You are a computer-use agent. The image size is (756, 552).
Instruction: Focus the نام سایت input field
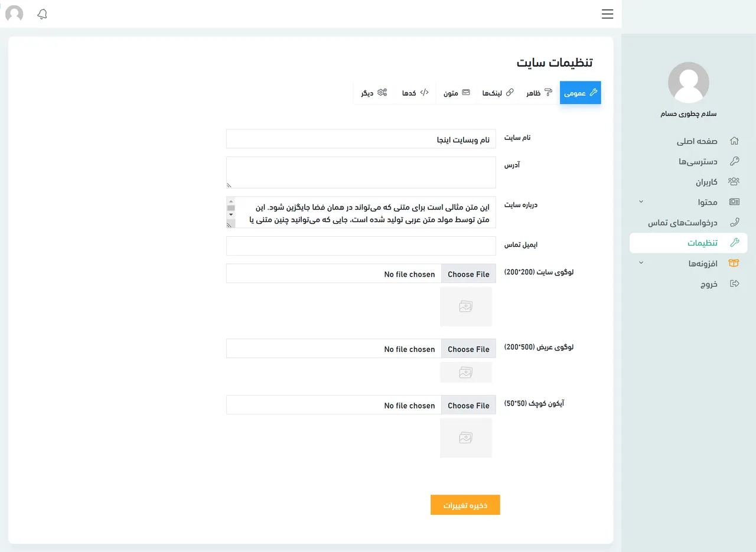(x=361, y=139)
